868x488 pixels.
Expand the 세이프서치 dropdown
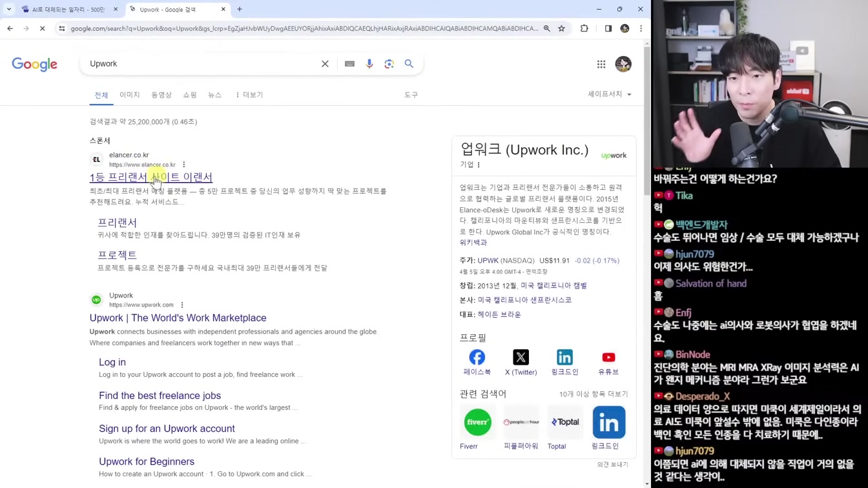coord(610,94)
